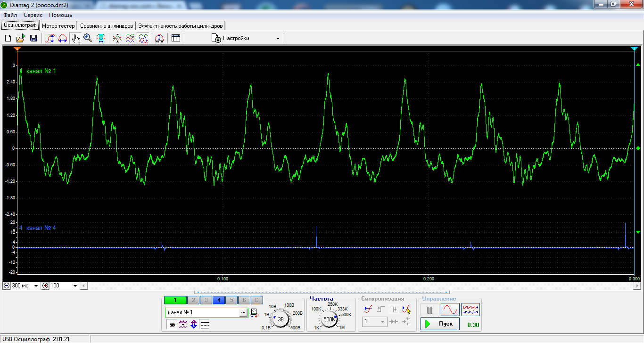Click the ellipsis button beside channel name
Image resolution: width=644 pixels, height=343 pixels.
click(243, 312)
